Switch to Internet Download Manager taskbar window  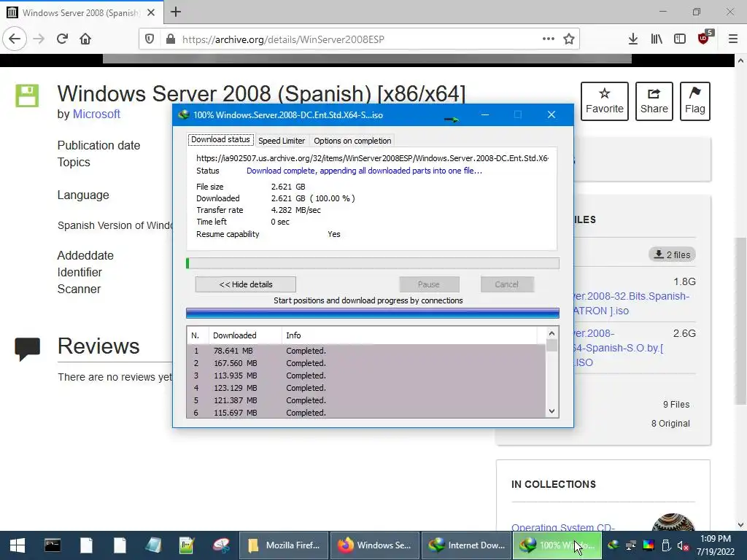point(466,545)
